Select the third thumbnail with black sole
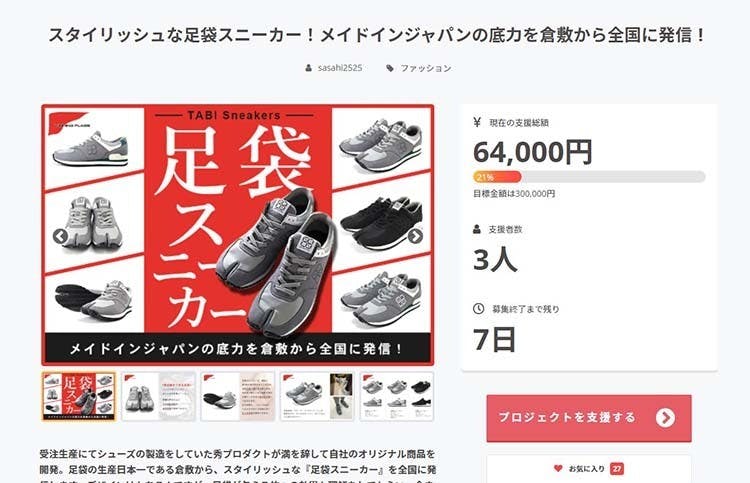This screenshot has width=750, height=483. tap(238, 396)
